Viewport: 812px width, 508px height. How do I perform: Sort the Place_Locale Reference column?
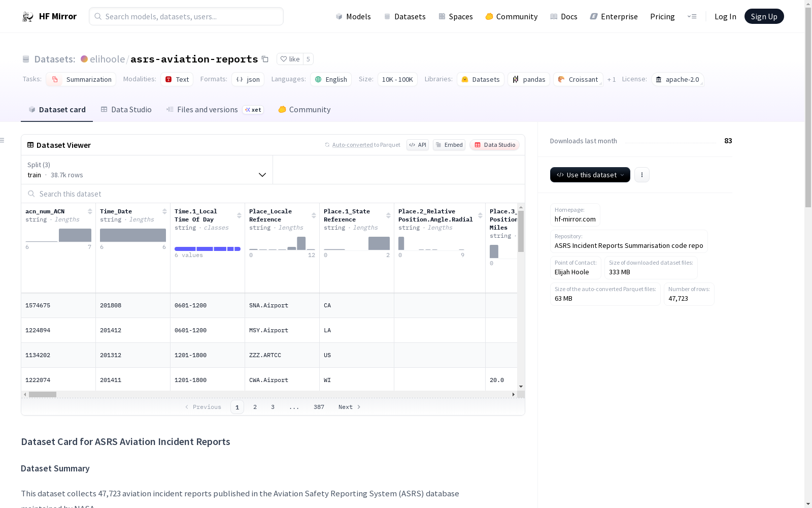coord(314,215)
